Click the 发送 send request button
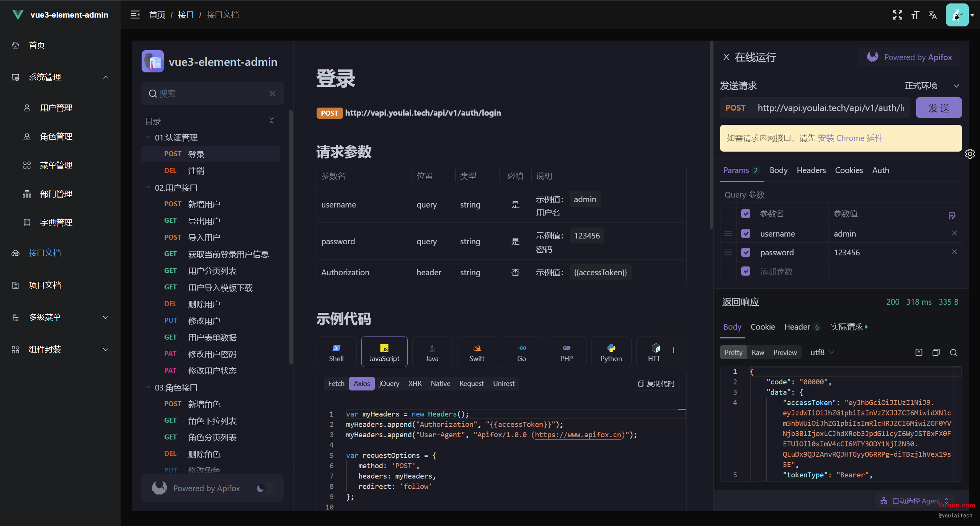This screenshot has width=980, height=526. 939,108
